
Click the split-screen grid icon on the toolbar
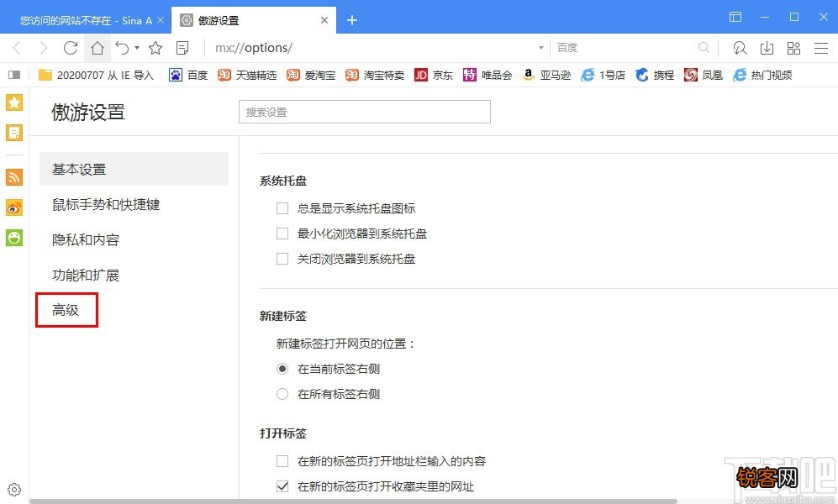[793, 48]
